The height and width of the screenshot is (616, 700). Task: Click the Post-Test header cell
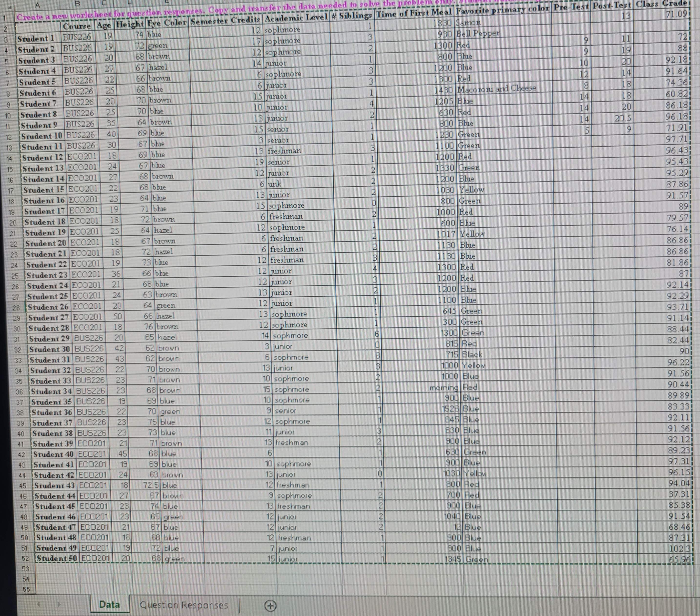pyautogui.click(x=612, y=6)
